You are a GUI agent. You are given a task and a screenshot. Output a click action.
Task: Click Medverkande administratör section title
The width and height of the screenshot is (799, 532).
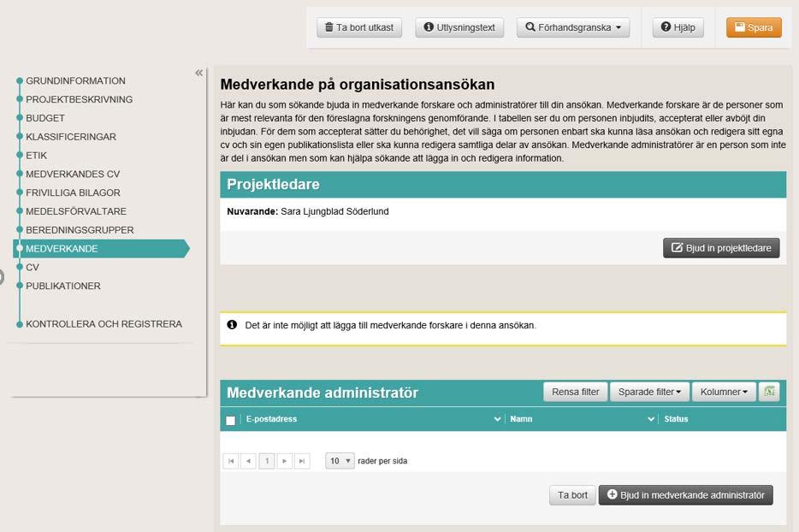(323, 393)
